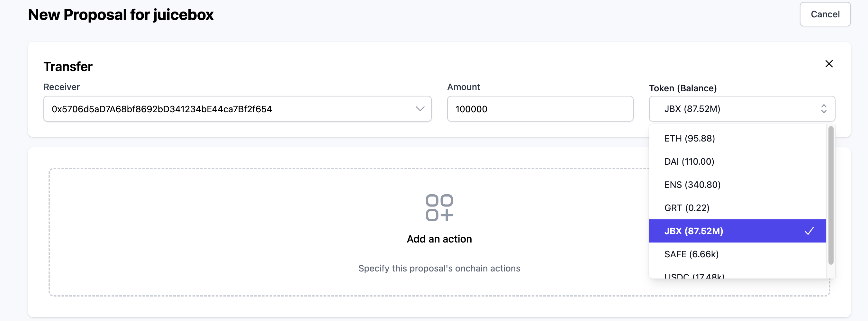
Task: Click the checkmark next to JBX
Action: click(809, 231)
